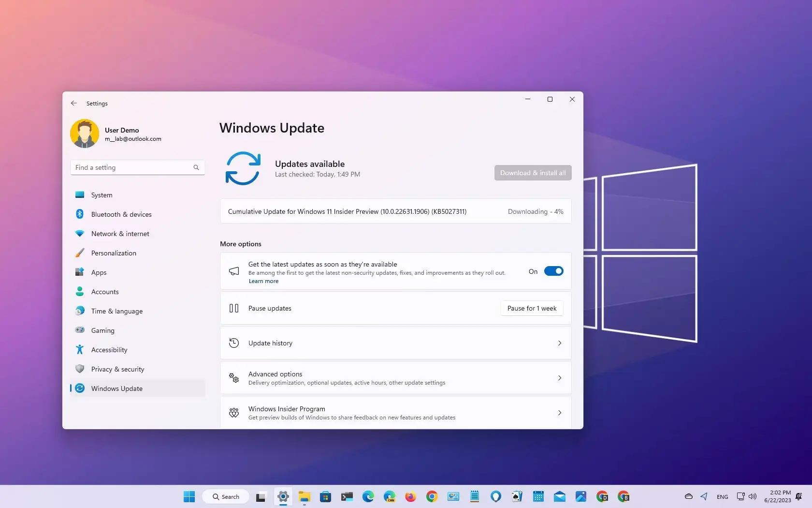Open Bluetooth & devices category

point(138,214)
